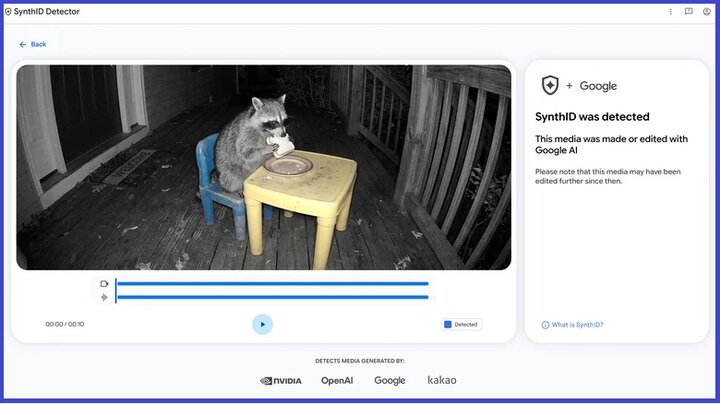Open the three-dot more options menu
The image size is (720, 404).
(670, 11)
